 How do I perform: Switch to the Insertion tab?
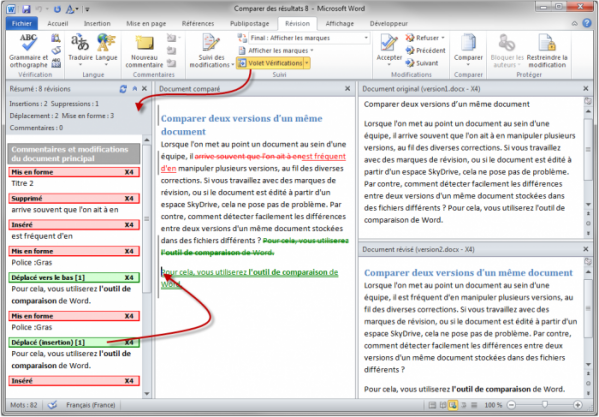pos(97,24)
